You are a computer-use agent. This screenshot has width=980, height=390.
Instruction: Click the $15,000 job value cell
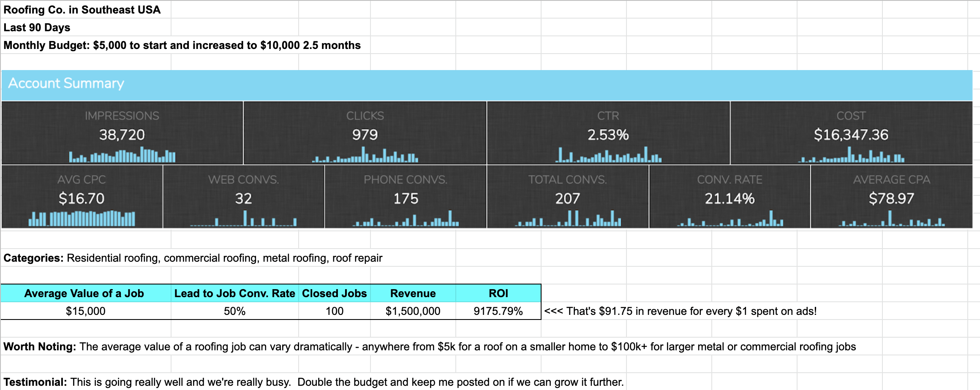86,311
